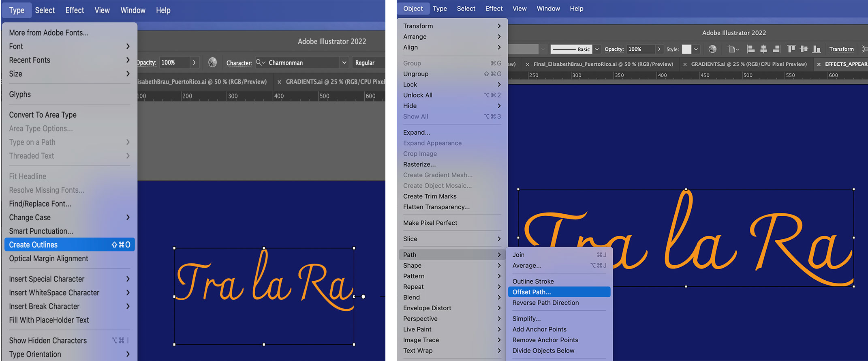Viewport: 868px width, 361px height.
Task: Click the Transform link in control bar
Action: click(x=841, y=49)
